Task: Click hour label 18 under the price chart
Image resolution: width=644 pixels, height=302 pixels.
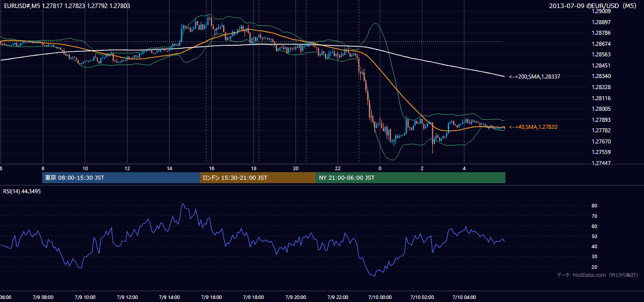Action: [x=254, y=168]
